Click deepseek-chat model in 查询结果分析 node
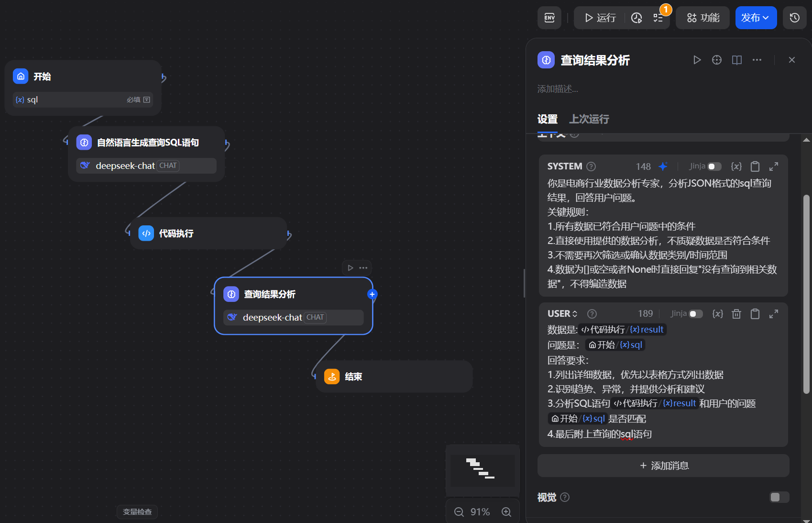The image size is (812, 523). [x=293, y=317]
